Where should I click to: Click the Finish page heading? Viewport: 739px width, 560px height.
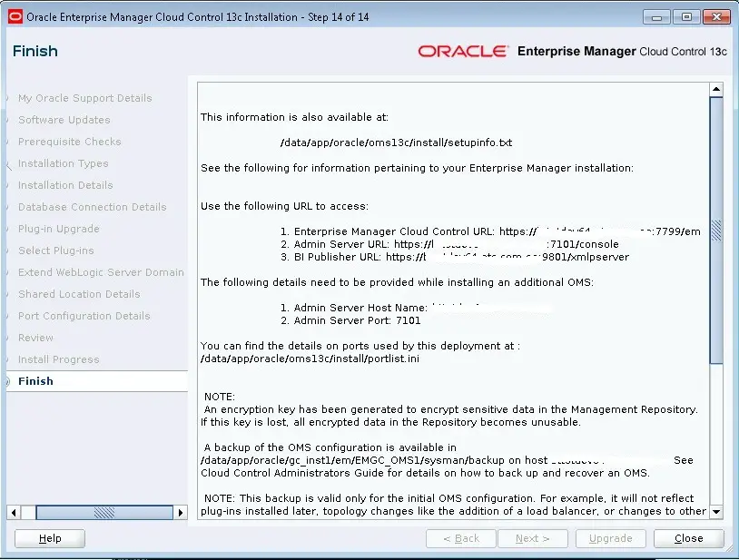(35, 51)
